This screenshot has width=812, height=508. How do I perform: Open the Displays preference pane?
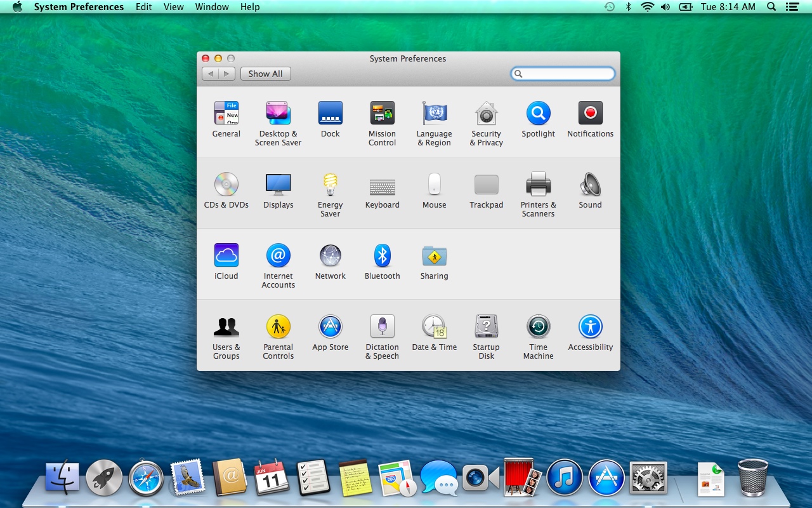point(278,190)
